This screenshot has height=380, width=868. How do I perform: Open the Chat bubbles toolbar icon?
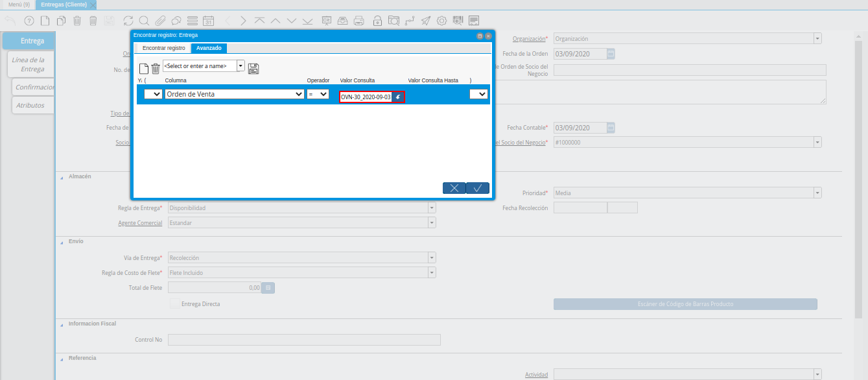point(176,21)
